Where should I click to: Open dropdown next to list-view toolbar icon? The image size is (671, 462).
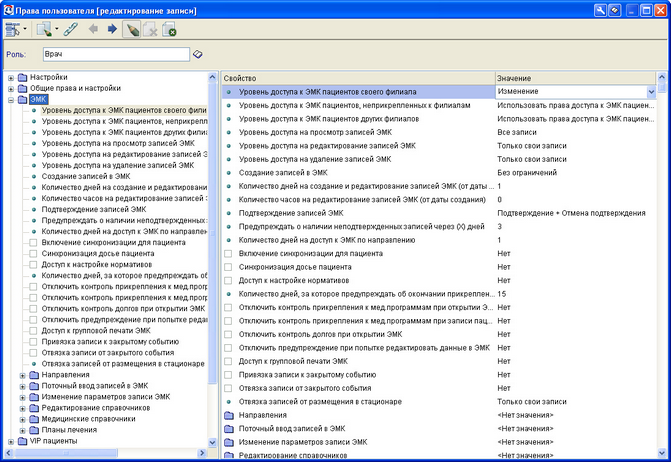click(25, 30)
